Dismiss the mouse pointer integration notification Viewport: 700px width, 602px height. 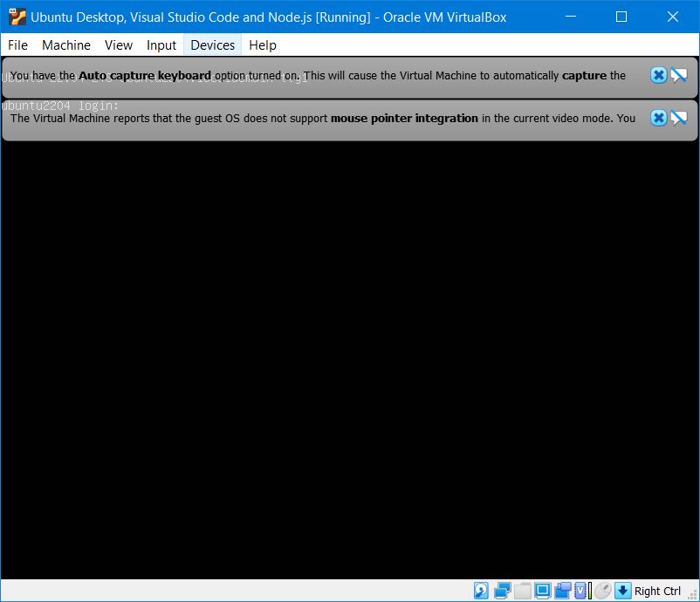[659, 118]
